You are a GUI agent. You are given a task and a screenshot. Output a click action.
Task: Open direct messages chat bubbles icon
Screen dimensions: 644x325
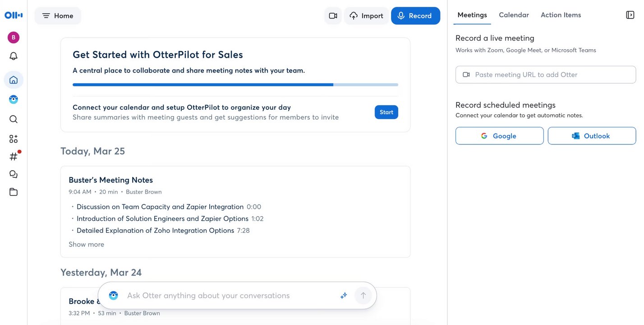[x=14, y=174]
